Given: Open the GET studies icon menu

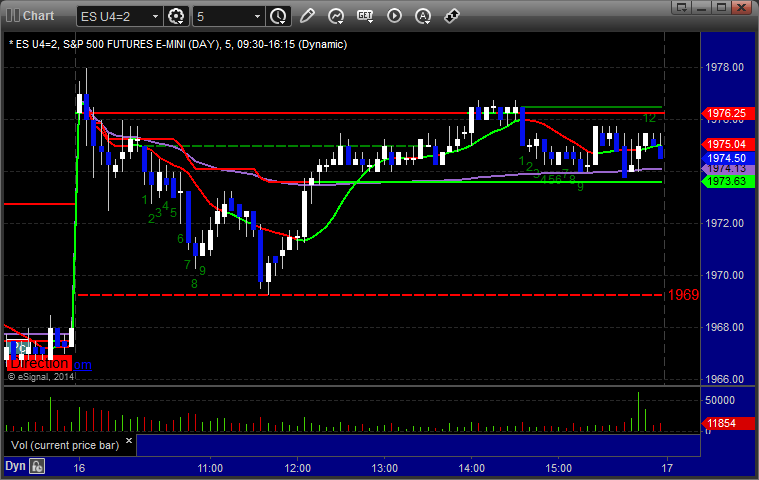Looking at the screenshot, I should click(365, 16).
